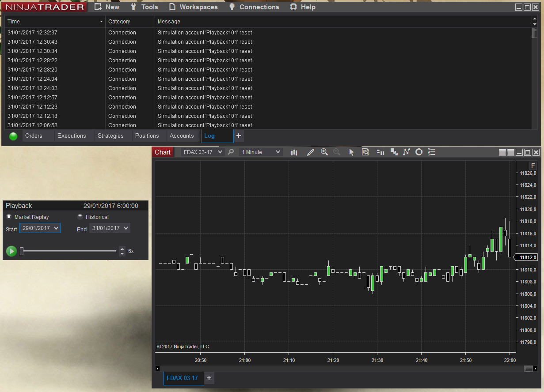Image resolution: width=544 pixels, height=392 pixels.
Task: Add a new chart tab
Action: 209,378
